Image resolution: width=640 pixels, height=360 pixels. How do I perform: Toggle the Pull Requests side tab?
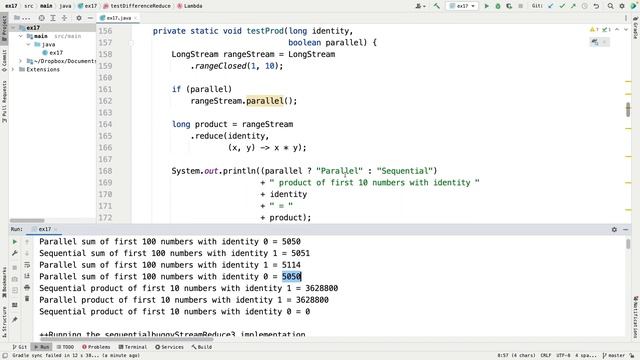point(4,101)
